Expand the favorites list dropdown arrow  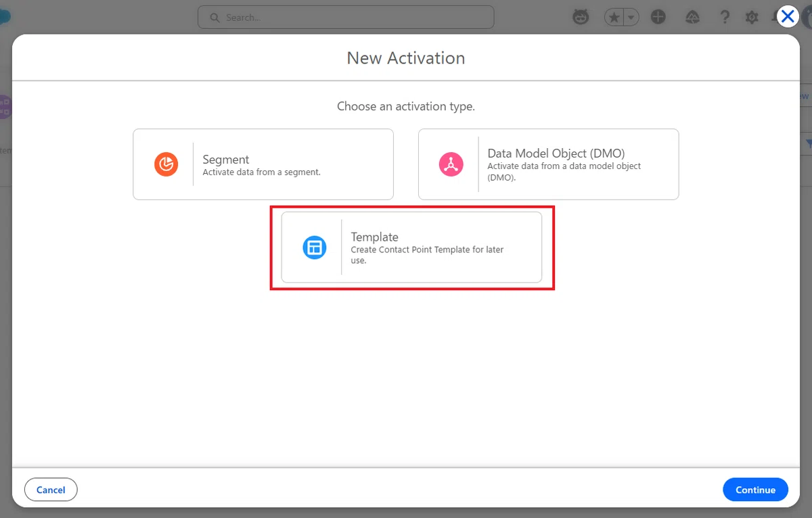click(x=631, y=18)
